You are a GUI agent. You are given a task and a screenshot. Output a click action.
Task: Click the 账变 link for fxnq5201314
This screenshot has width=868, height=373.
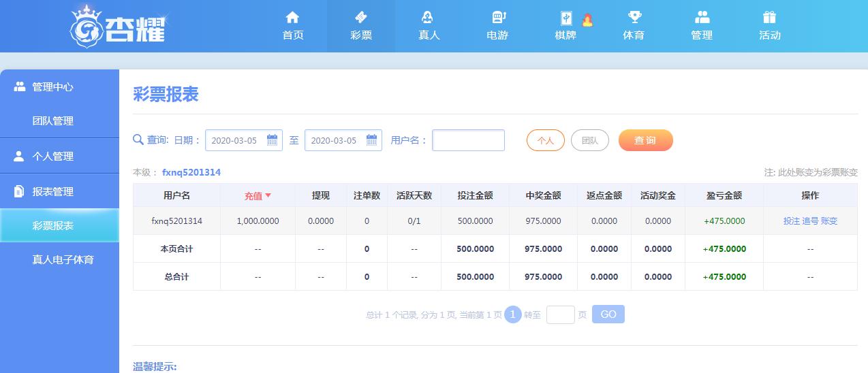tap(829, 221)
